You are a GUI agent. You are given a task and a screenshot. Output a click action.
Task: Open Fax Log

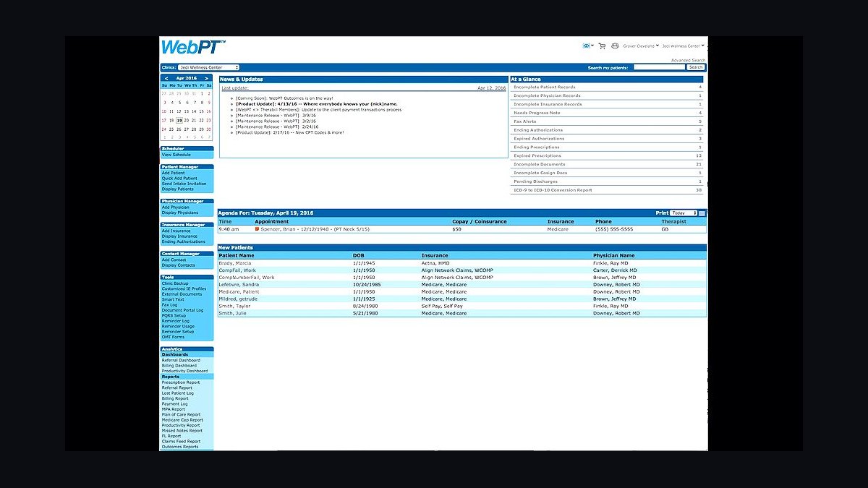(169, 305)
